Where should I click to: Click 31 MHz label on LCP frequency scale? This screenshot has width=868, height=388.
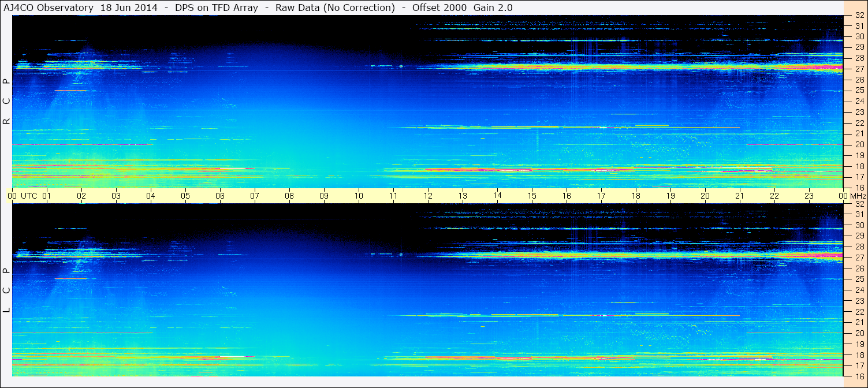pos(859,214)
